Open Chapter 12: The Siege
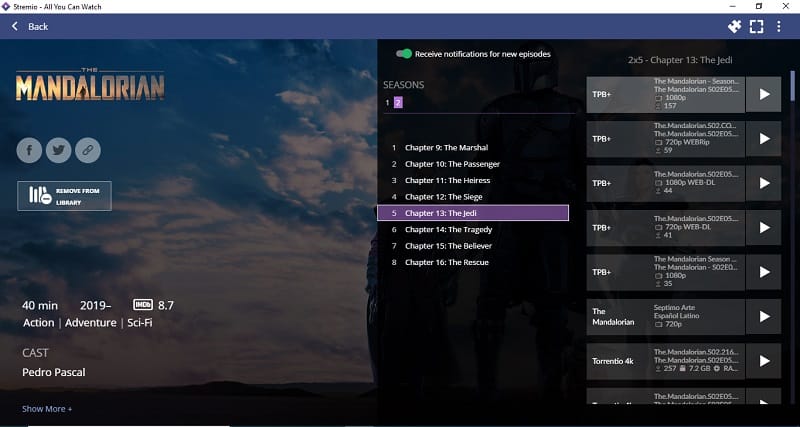Image resolution: width=800 pixels, height=427 pixels. point(472,196)
